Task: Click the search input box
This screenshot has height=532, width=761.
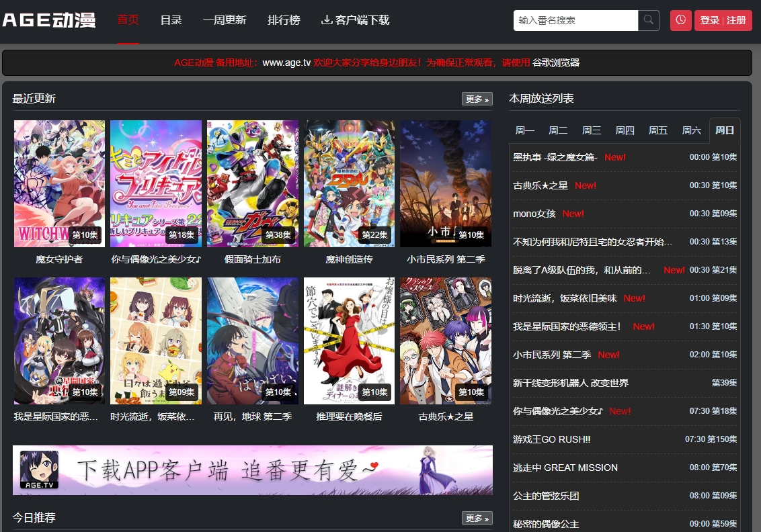Action: tap(575, 20)
